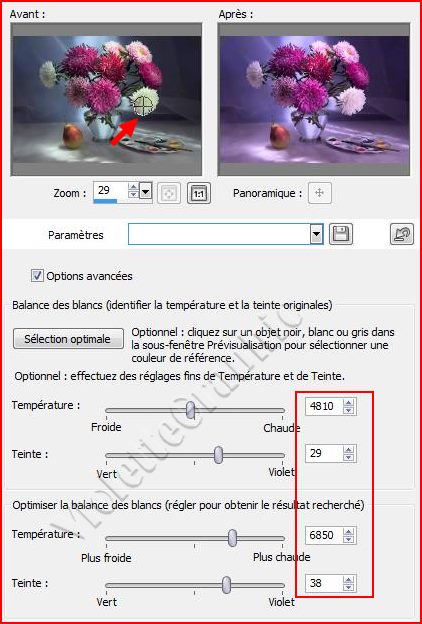The width and height of the screenshot is (422, 624).
Task: Click the first Teinte Vert/Violet slider handle
Action: (218, 455)
